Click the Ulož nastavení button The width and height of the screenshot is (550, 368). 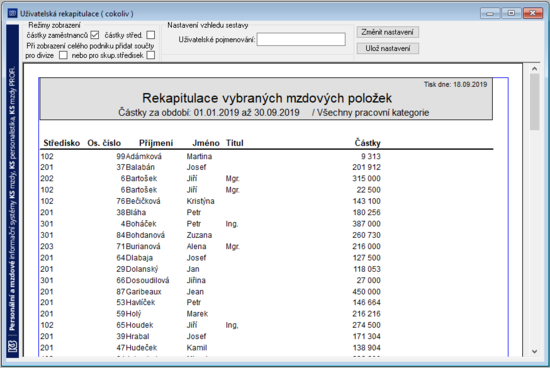[388, 48]
